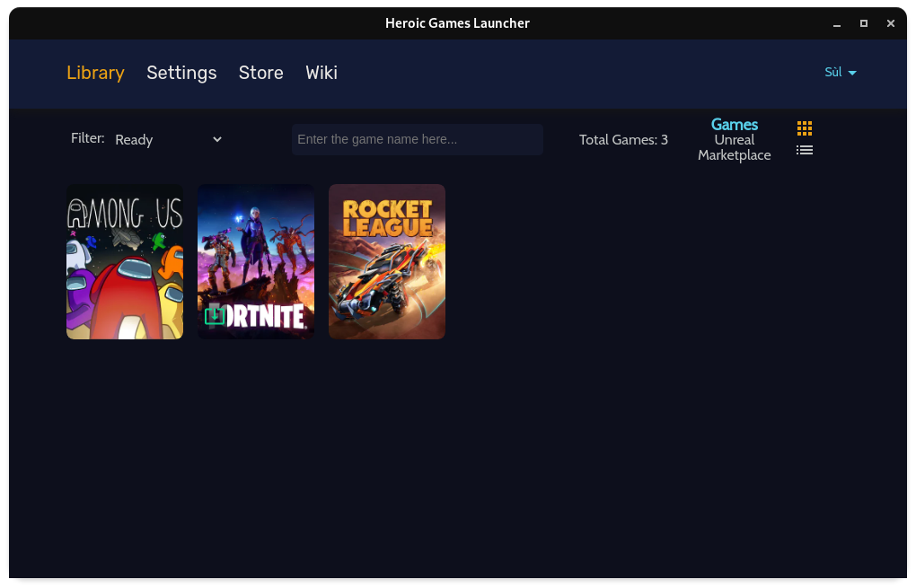
Task: Navigate to the Store section
Action: click(260, 73)
